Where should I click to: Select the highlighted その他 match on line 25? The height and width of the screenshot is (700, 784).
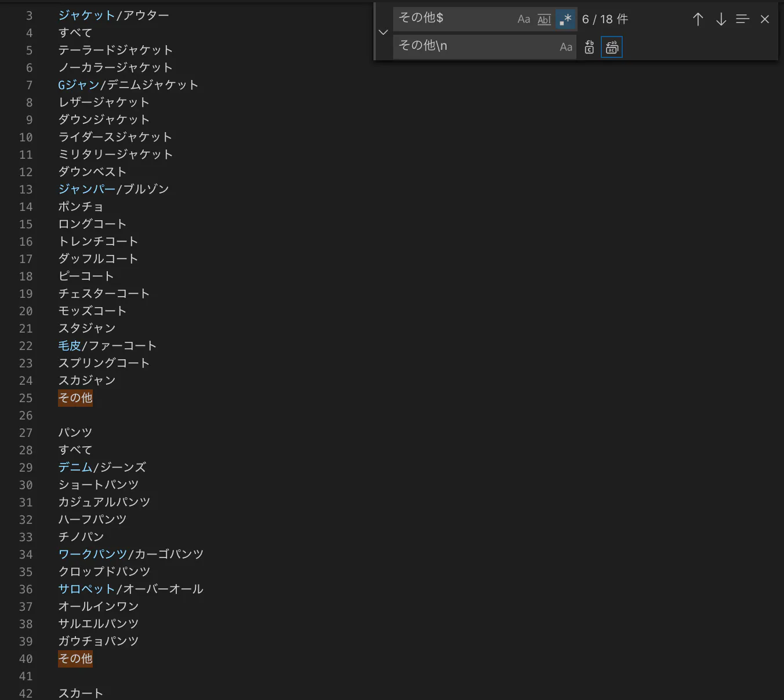tap(75, 398)
